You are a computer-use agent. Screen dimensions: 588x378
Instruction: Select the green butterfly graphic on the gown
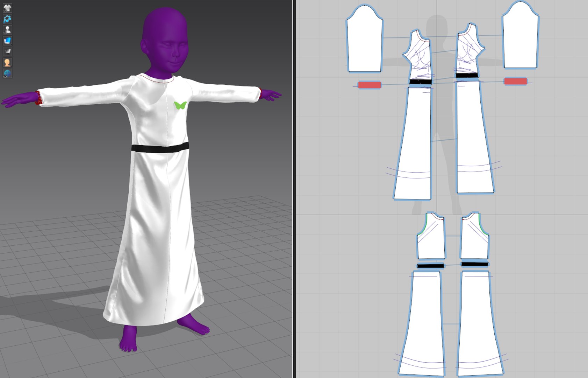[180, 105]
